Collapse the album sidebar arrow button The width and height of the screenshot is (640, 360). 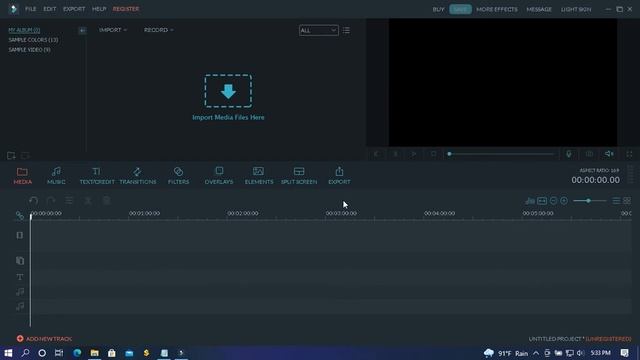82,31
